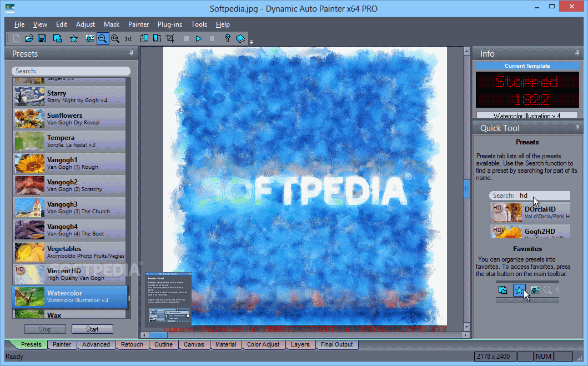
Task: Click the On-Screen Guide thumbnail popup
Action: pyautogui.click(x=168, y=299)
